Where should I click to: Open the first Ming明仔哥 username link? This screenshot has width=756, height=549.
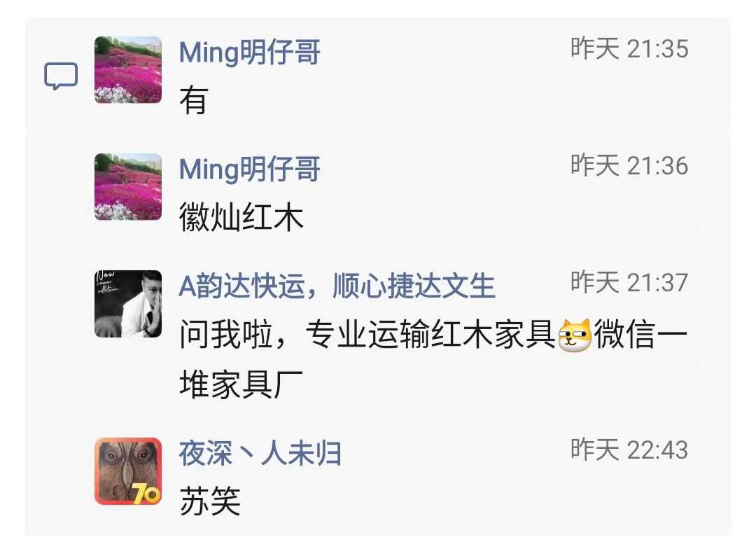tap(249, 52)
